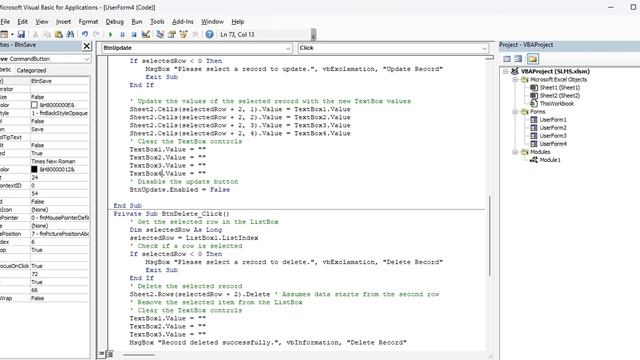
Task: Open the insert object dropdown arrow in toolbar
Action: click(12, 35)
